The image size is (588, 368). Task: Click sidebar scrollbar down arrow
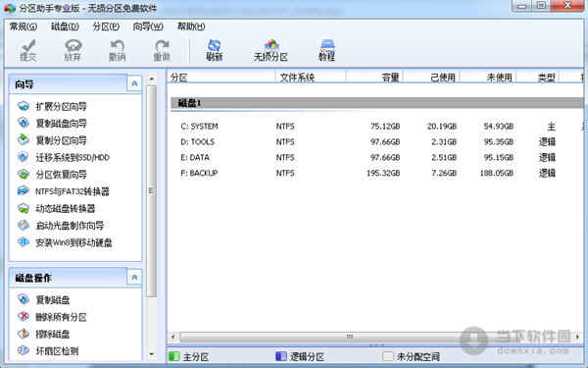click(152, 353)
